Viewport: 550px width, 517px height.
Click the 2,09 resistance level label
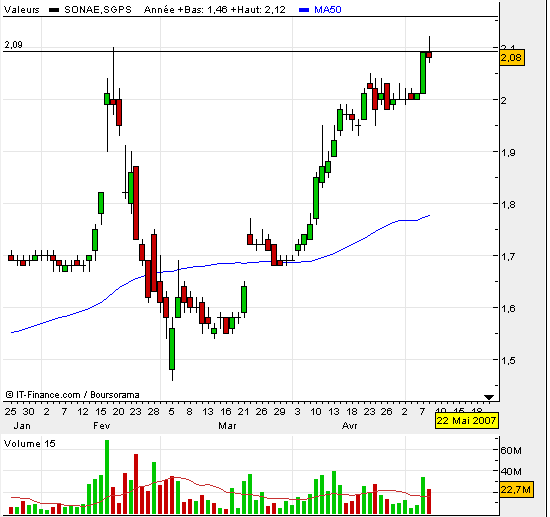click(x=13, y=45)
